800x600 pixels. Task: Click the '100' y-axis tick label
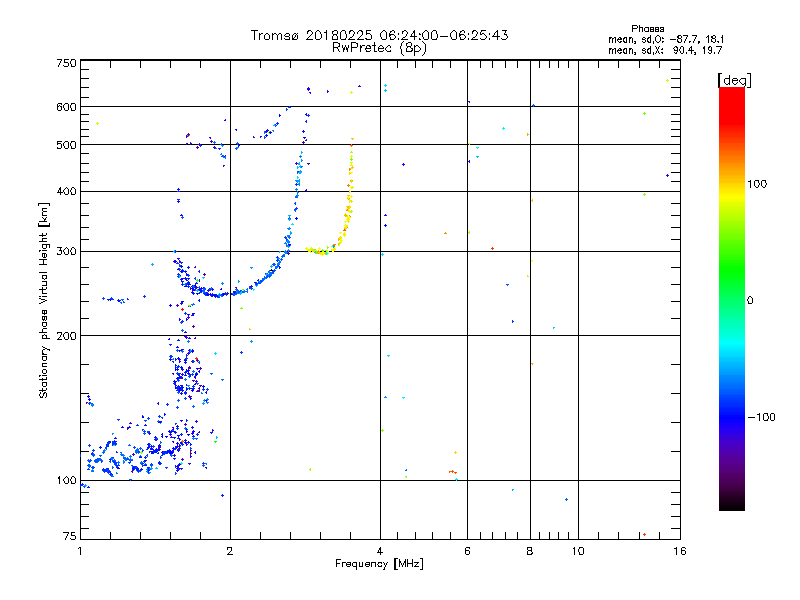66,480
